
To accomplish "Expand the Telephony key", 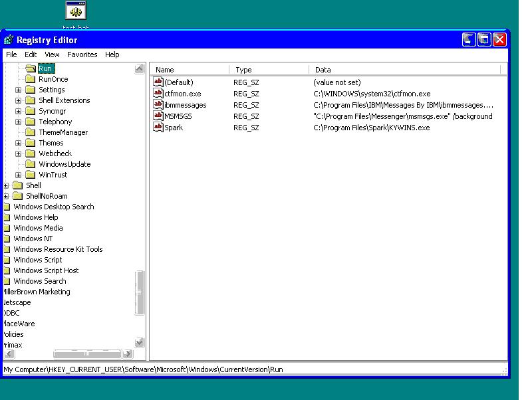I will point(19,122).
